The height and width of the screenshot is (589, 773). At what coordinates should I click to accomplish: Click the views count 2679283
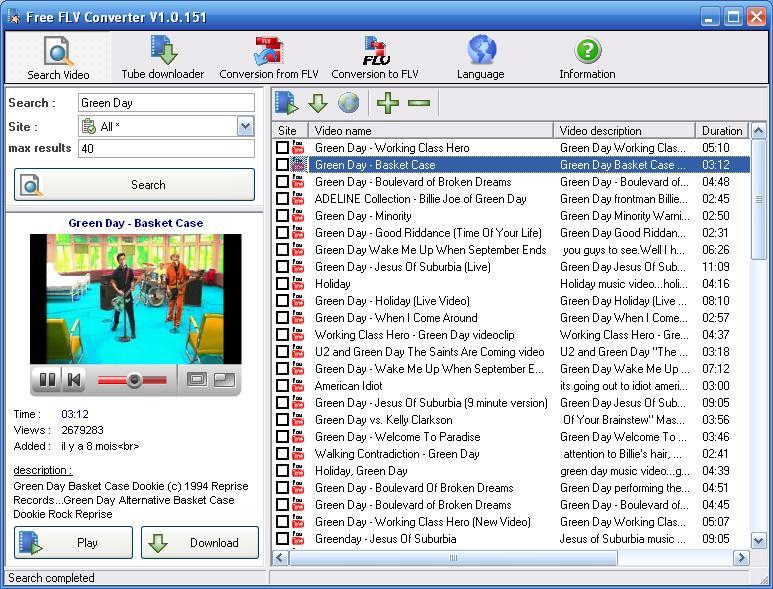pos(82,430)
